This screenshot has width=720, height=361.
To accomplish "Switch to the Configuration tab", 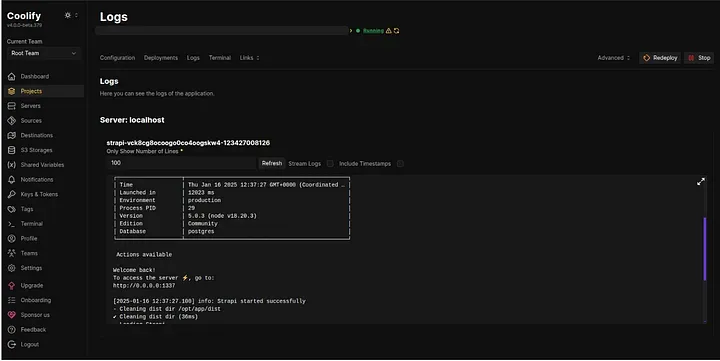I will pos(118,58).
